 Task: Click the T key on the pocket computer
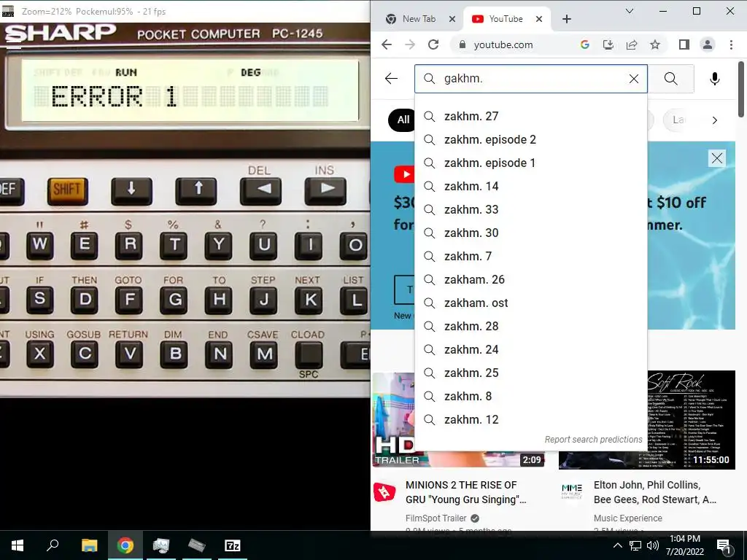tap(174, 245)
